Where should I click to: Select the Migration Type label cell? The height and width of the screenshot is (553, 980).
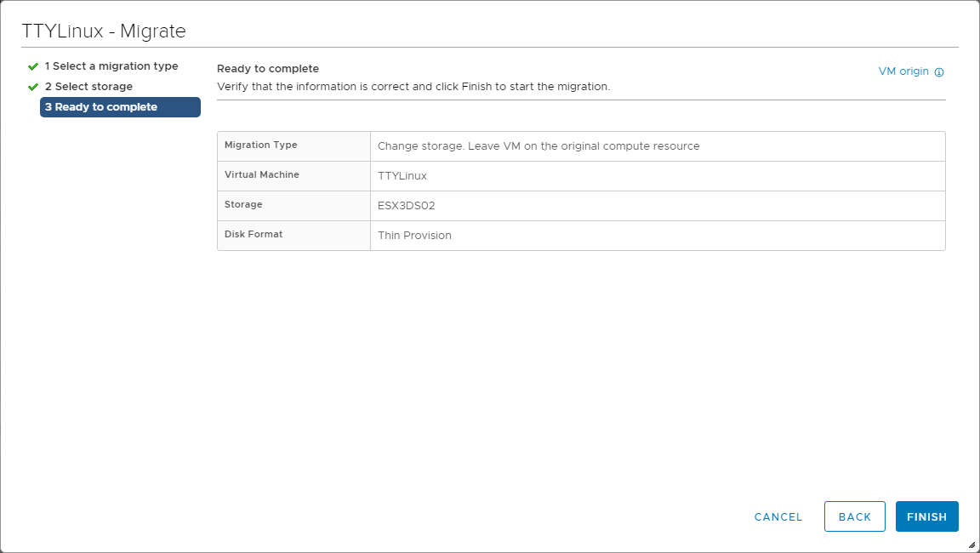[x=293, y=146]
